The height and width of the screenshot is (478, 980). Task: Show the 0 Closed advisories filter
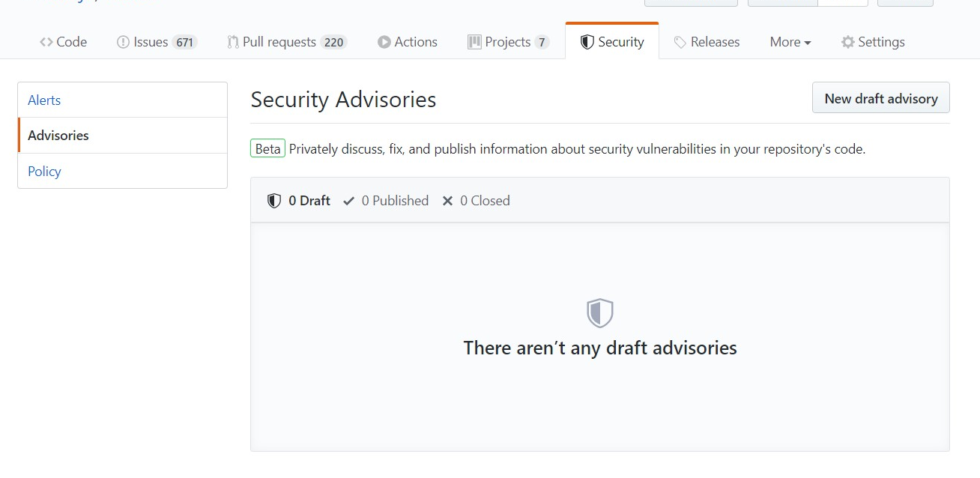476,201
